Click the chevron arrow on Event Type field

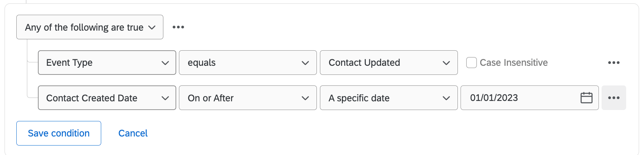pyautogui.click(x=165, y=63)
